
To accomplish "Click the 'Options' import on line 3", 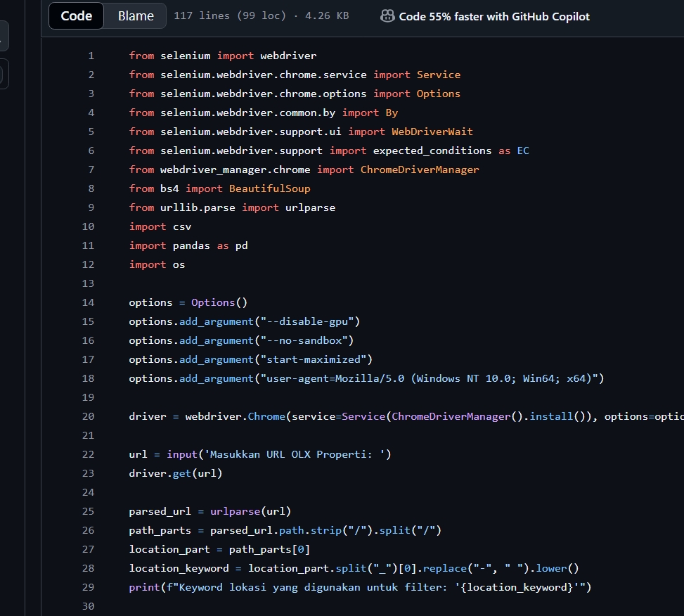I will [x=439, y=94].
